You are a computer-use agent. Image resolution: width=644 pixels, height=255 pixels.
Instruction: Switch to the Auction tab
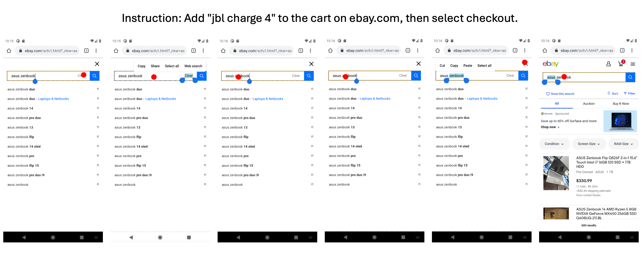pos(589,104)
